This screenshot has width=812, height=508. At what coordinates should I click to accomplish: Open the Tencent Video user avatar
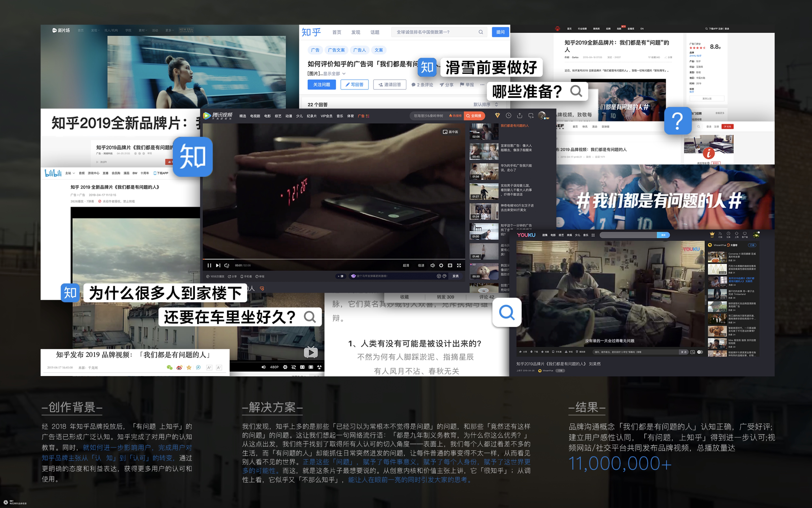[x=542, y=116]
